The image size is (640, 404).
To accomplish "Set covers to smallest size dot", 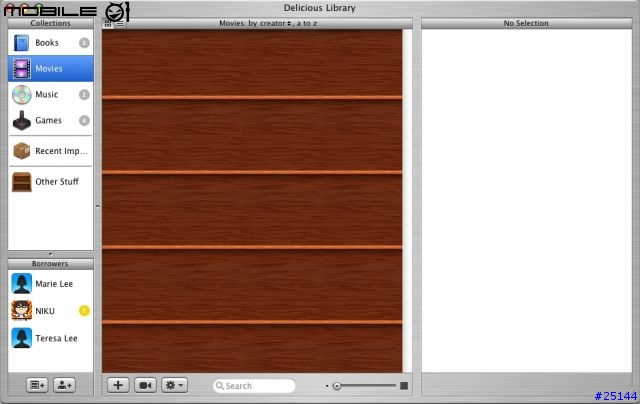I will point(327,386).
